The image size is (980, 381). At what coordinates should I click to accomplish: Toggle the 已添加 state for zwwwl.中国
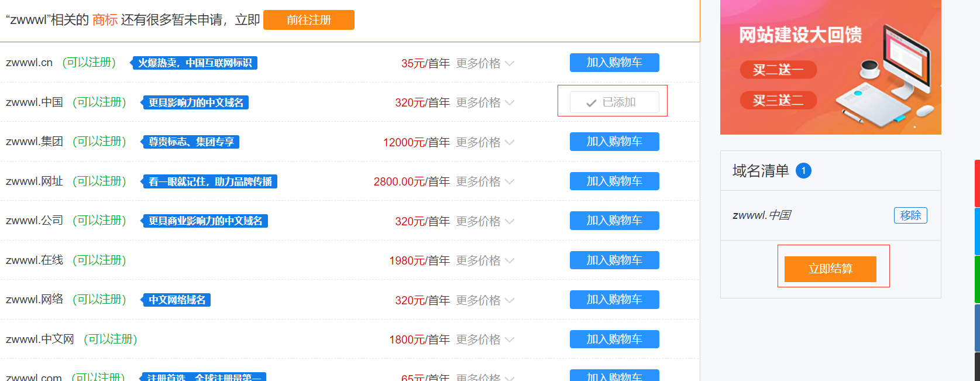pos(614,102)
